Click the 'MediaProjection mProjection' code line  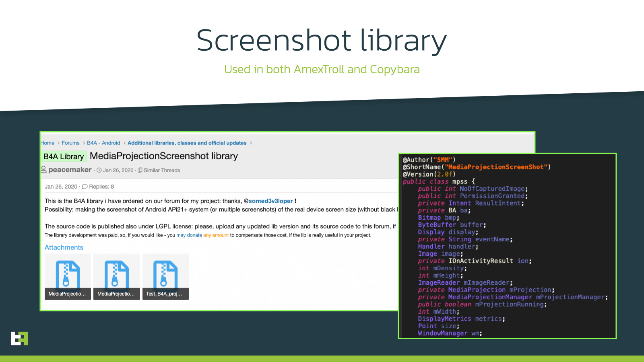tap(486, 290)
